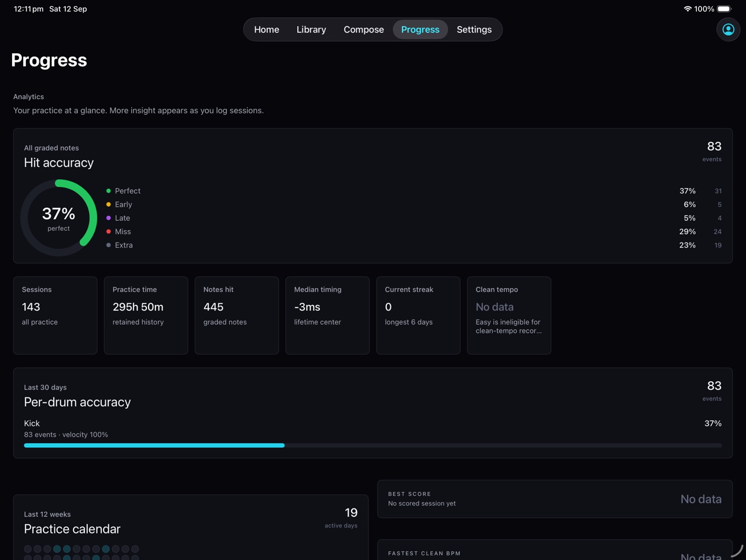Tap the battery icon in status bar
The image size is (746, 560).
point(725,9)
